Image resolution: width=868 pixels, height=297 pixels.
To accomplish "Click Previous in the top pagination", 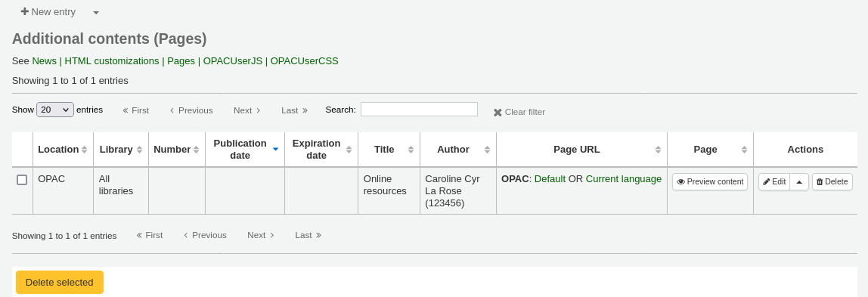I will pos(191,110).
